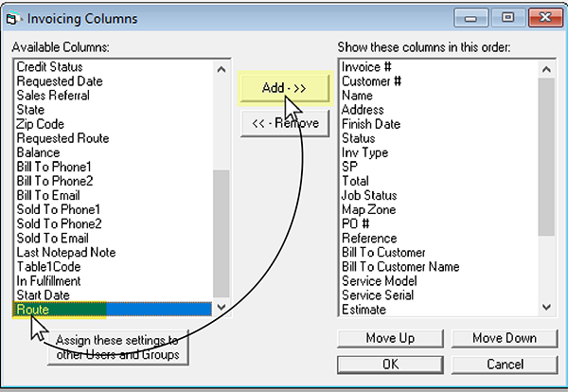Select State in Available Columns
This screenshot has width=568, height=392.
[x=114, y=110]
